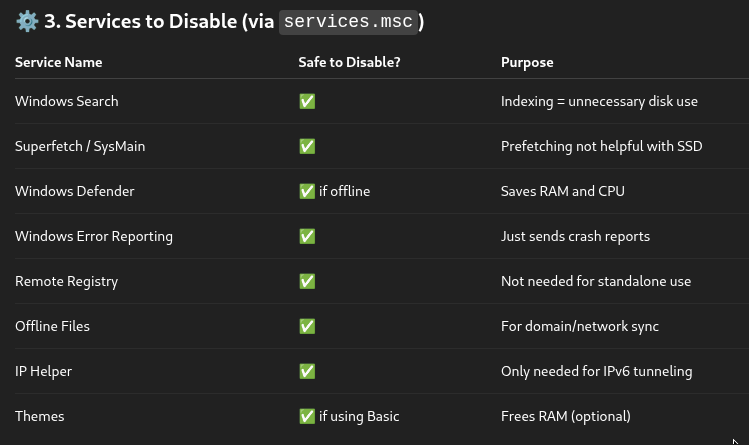Viewport: 749px width, 445px height.
Task: Click the green checkmark for Windows Search
Action: point(307,101)
